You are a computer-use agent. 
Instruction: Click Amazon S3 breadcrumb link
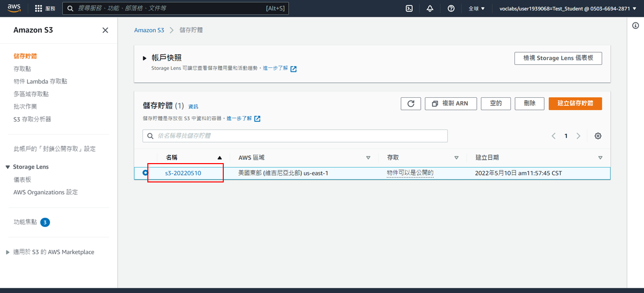tap(149, 30)
